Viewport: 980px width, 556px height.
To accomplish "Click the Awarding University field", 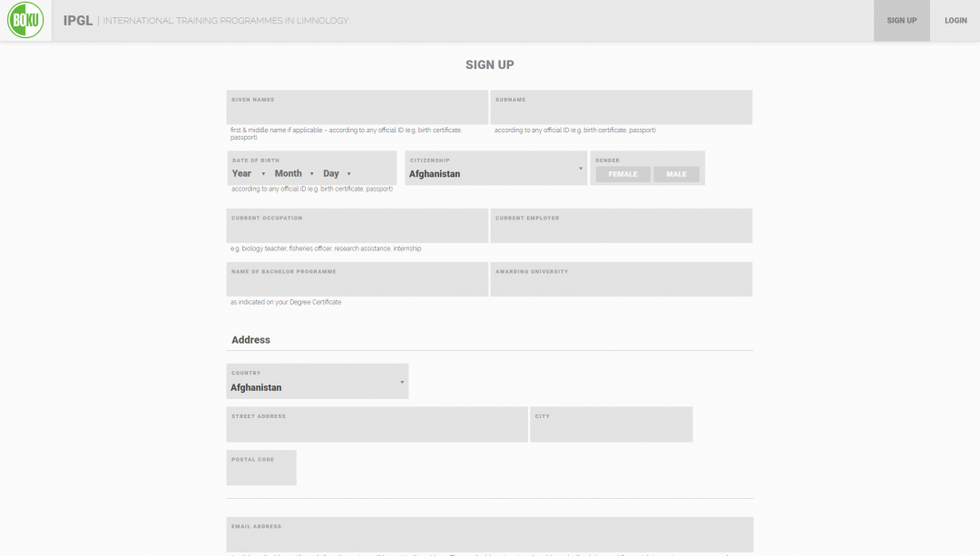I will 621,282.
